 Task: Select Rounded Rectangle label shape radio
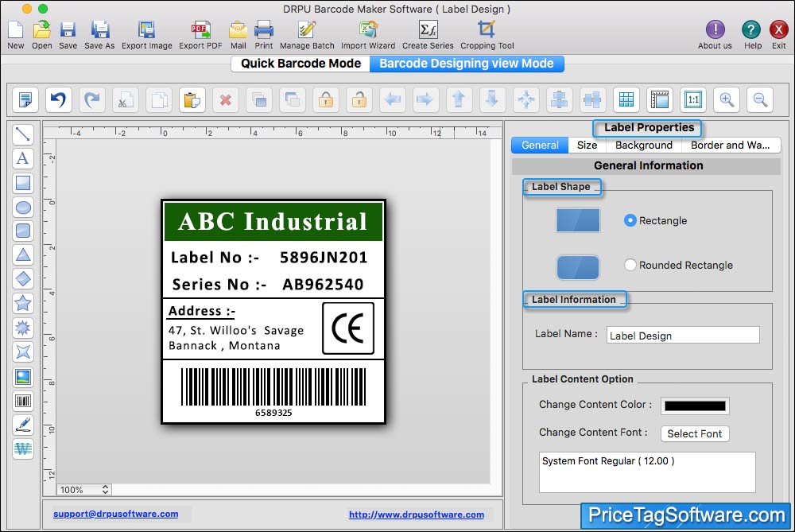(x=630, y=265)
